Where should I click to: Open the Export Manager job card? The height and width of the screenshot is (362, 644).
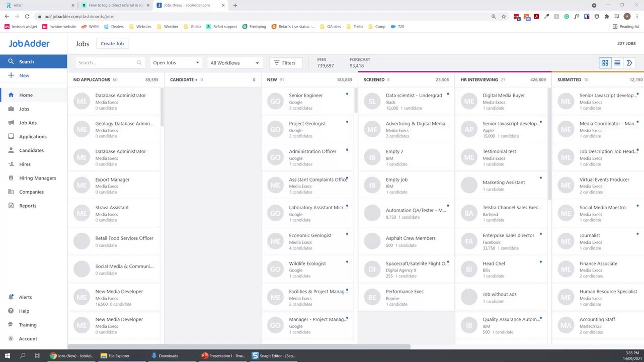[x=114, y=186]
